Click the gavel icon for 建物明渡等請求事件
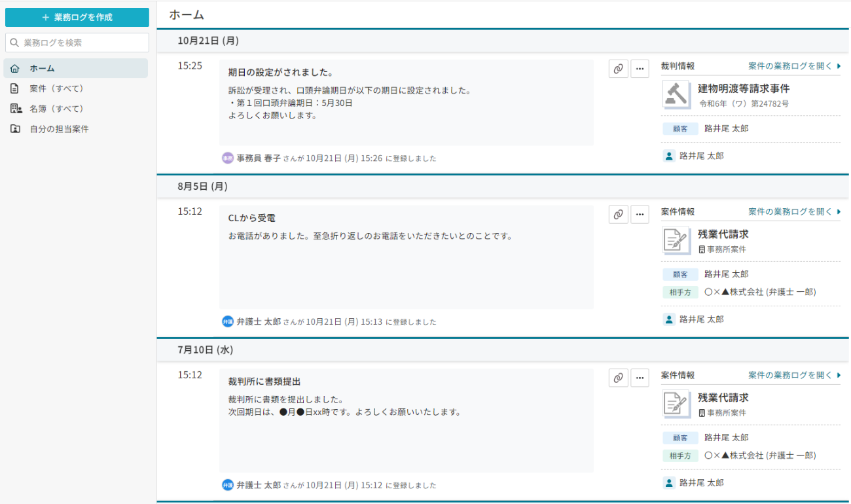 (x=676, y=95)
